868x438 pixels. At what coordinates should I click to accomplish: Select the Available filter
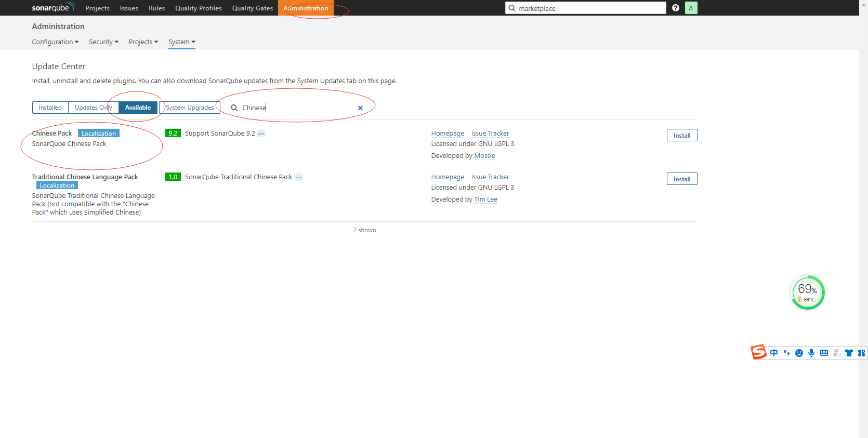point(138,108)
